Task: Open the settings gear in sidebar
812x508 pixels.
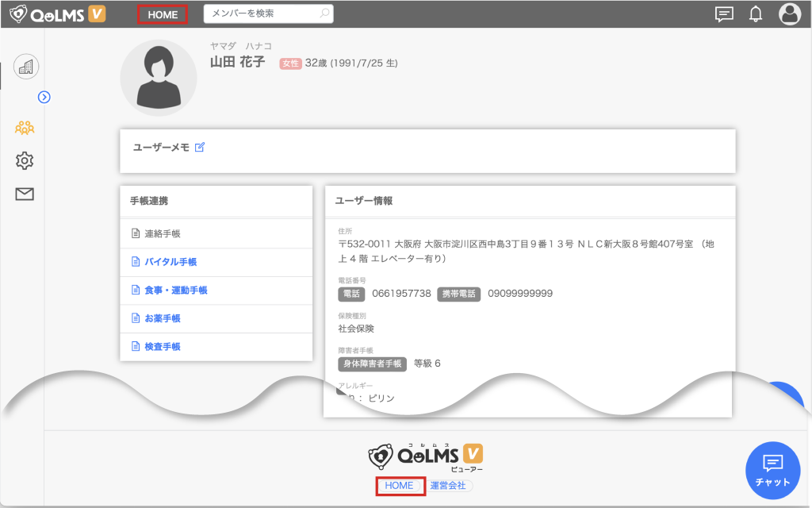Action: click(x=25, y=160)
